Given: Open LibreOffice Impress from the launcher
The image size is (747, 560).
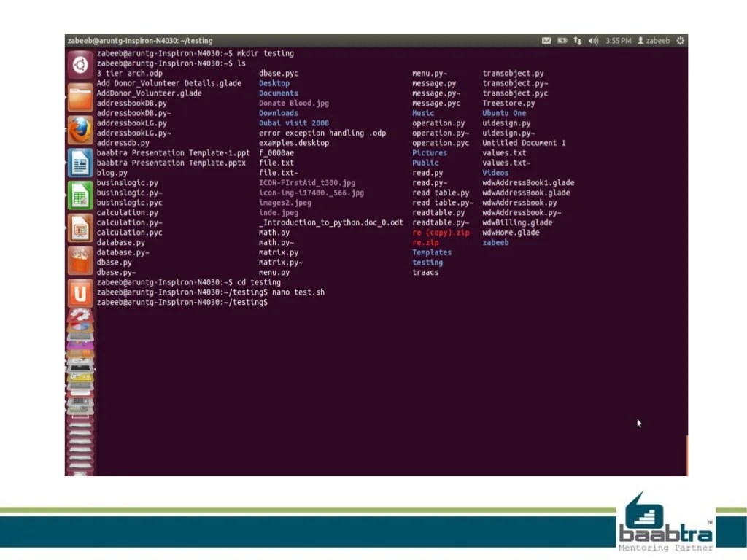Looking at the screenshot, I should tap(80, 227).
